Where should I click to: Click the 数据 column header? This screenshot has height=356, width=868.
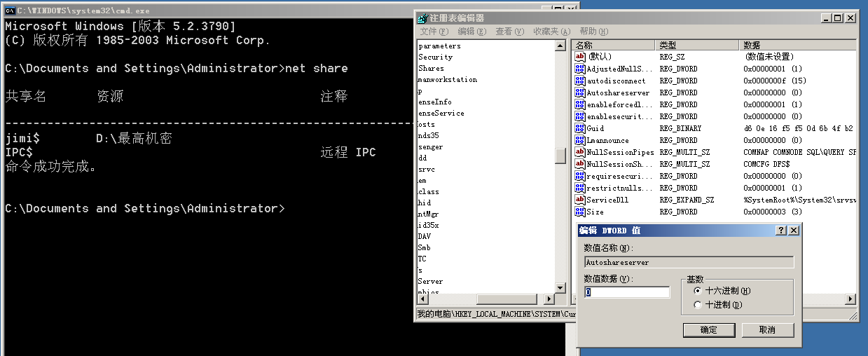coord(798,45)
